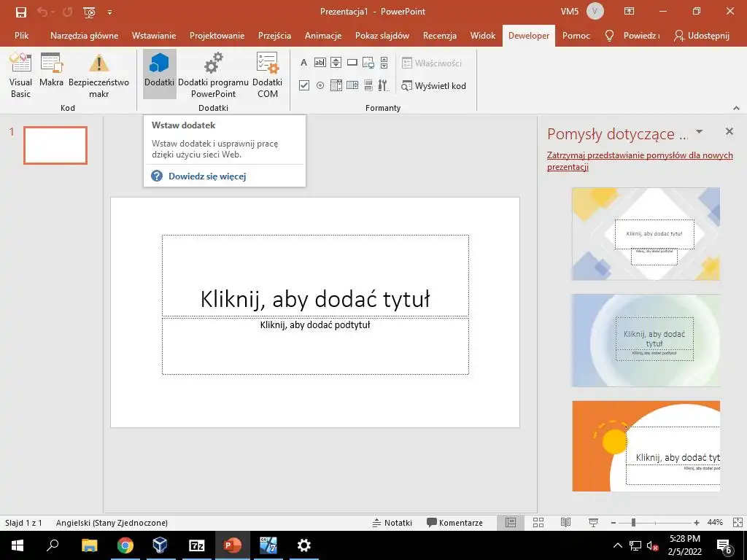Viewport: 747px width, 560px height.
Task: Open Customize Quick Access Toolbar dropdown
Action: (109, 12)
